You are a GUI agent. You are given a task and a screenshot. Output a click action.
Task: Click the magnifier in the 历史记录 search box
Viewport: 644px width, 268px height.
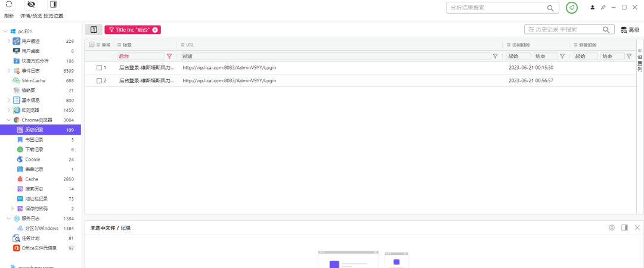coord(606,30)
